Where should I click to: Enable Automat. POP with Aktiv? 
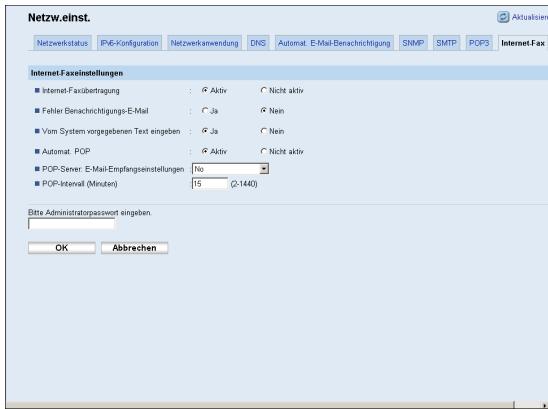click(205, 151)
